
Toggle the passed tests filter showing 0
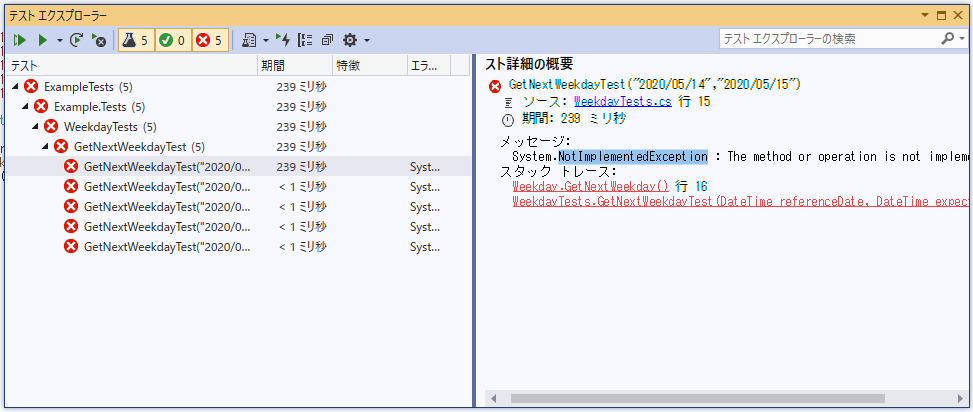(x=173, y=40)
